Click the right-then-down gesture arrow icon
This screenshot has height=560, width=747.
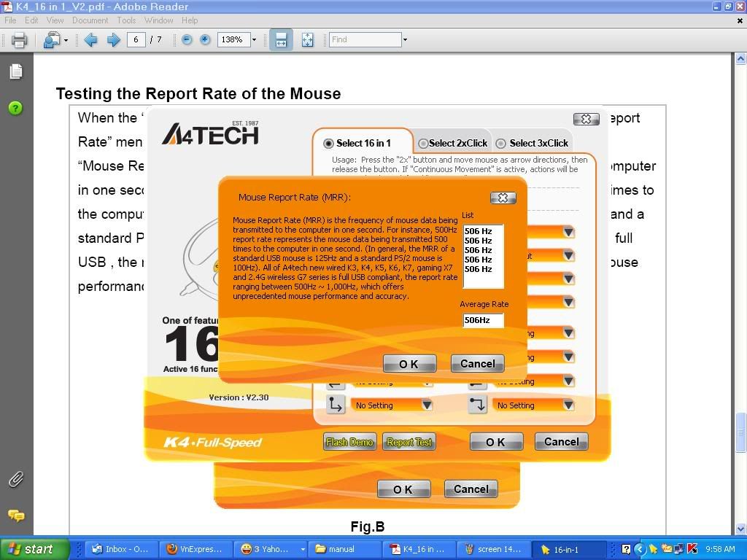coord(477,405)
